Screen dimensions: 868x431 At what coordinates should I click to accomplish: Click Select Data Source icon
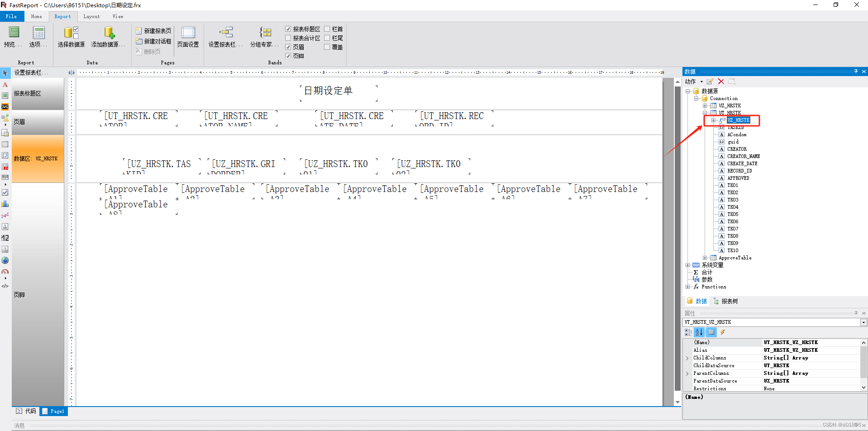[x=71, y=32]
